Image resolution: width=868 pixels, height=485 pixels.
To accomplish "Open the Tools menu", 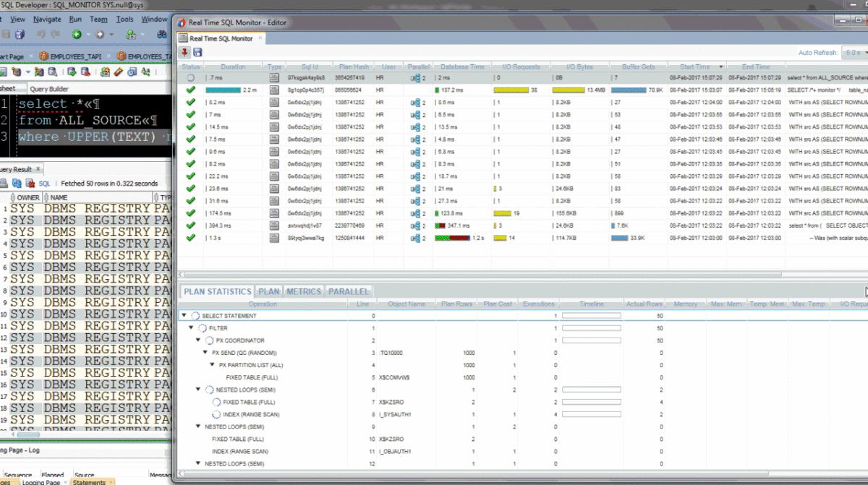I will [x=124, y=19].
